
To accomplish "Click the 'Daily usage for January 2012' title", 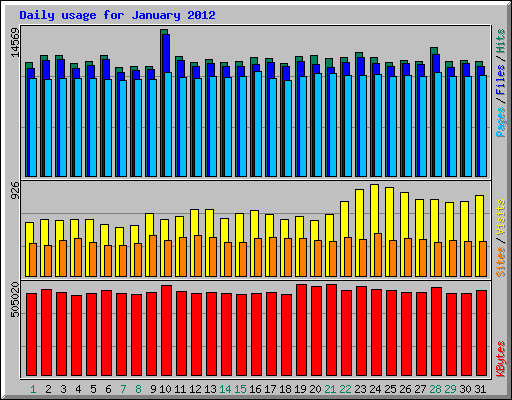I will 117,15.
